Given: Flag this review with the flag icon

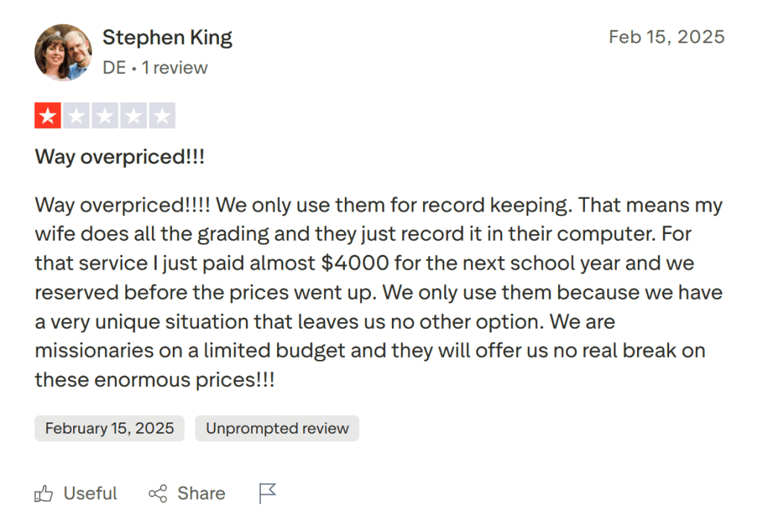Looking at the screenshot, I should coord(267,493).
